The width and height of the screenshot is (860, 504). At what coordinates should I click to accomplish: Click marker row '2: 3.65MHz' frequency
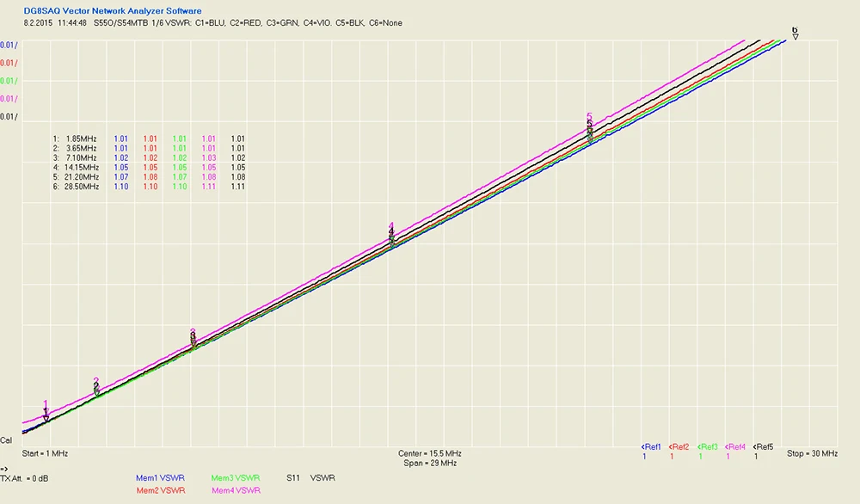point(81,148)
